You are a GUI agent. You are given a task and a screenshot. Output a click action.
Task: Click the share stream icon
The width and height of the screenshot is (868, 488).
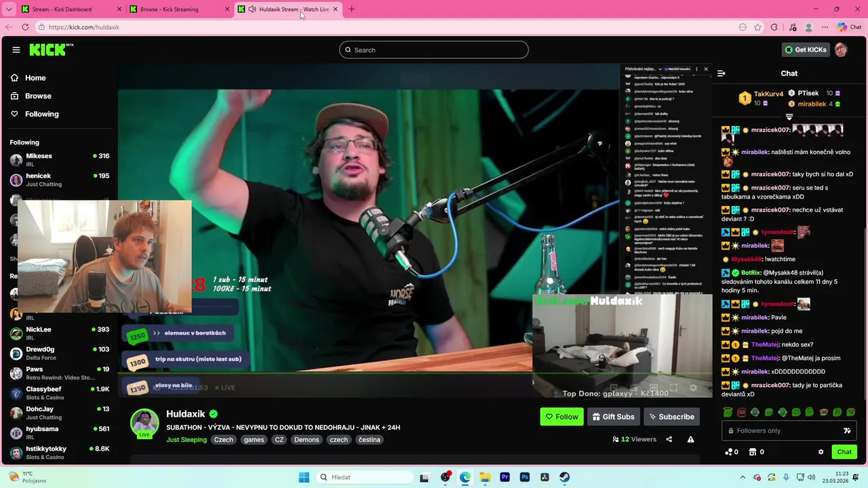click(x=669, y=439)
